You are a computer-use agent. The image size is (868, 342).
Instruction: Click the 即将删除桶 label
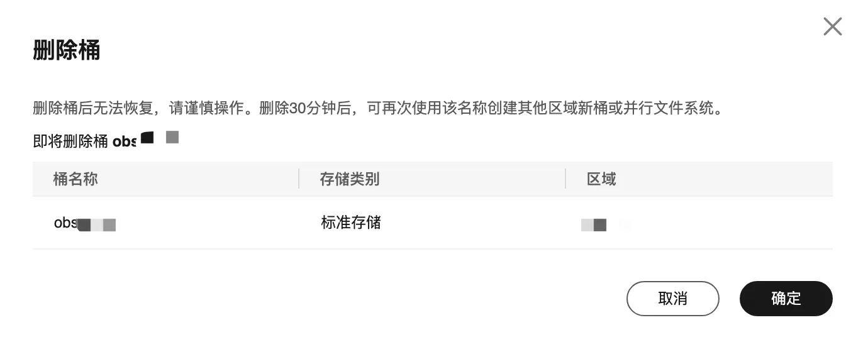point(70,141)
